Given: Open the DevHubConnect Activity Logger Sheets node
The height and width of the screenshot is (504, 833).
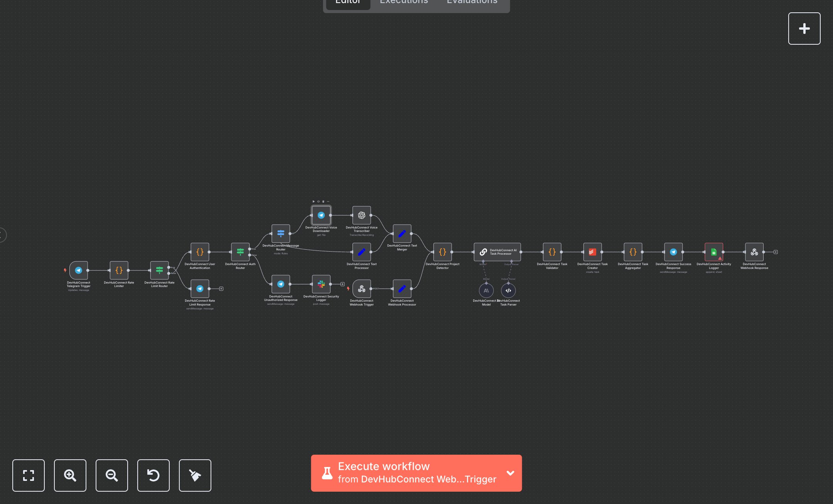Looking at the screenshot, I should [714, 252].
